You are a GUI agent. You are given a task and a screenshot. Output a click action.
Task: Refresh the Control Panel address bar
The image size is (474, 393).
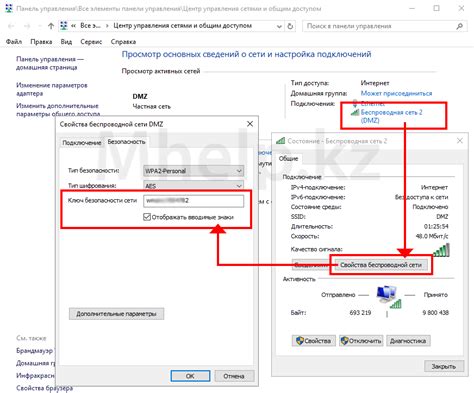pyautogui.click(x=290, y=26)
